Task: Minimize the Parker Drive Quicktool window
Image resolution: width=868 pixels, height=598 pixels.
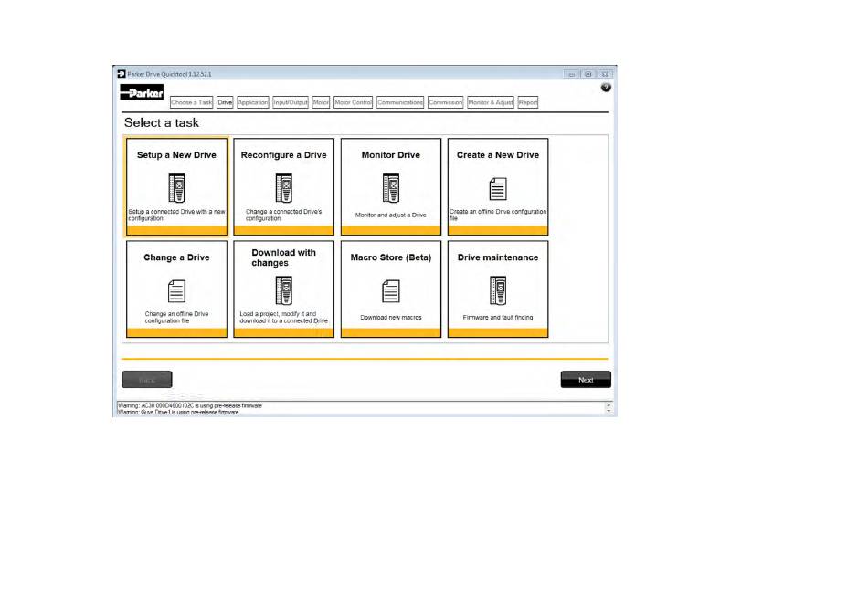Action: pyautogui.click(x=572, y=74)
